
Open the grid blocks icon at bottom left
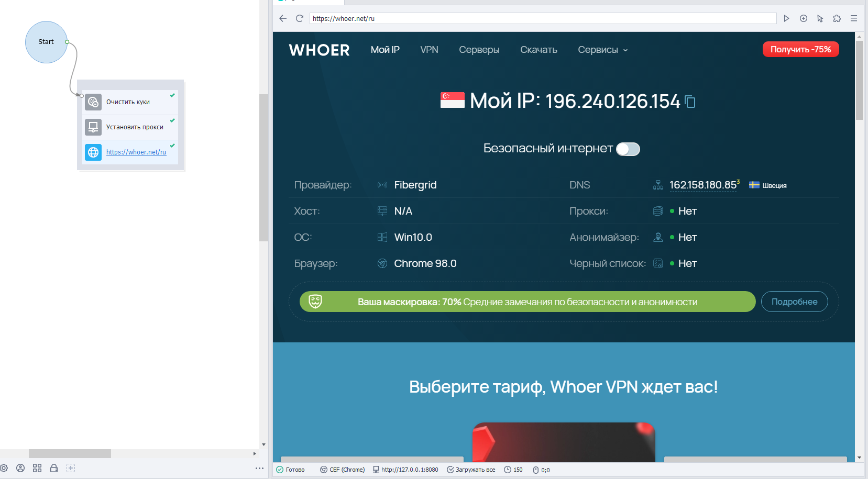pyautogui.click(x=37, y=468)
